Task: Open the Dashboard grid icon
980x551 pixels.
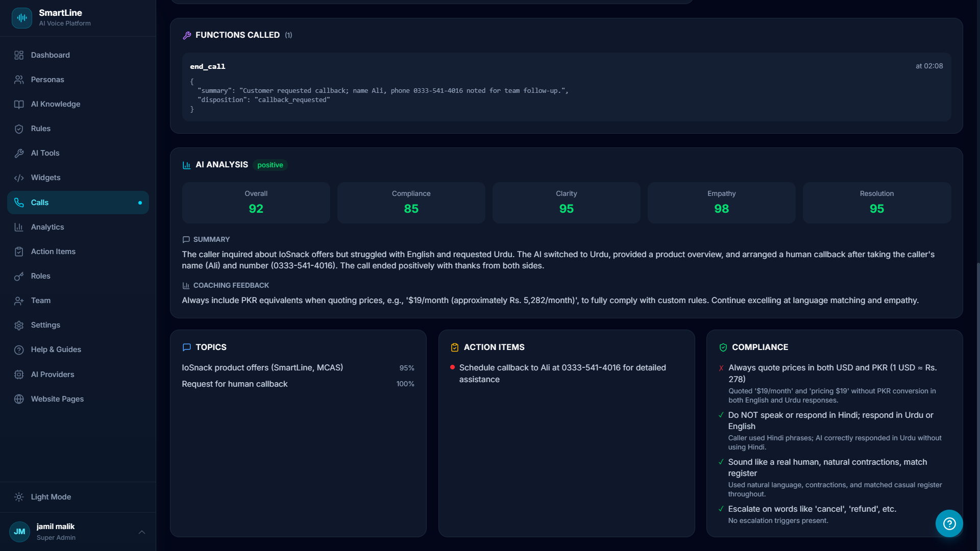Action: pyautogui.click(x=19, y=55)
